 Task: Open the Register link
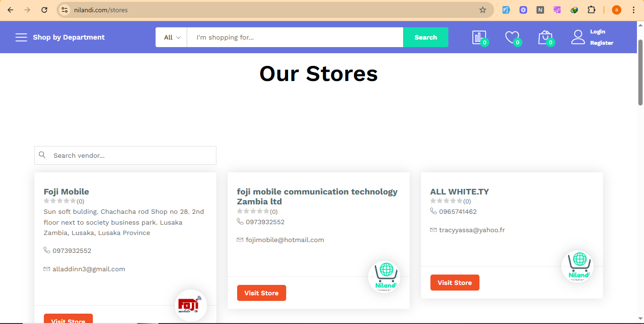[x=602, y=43]
